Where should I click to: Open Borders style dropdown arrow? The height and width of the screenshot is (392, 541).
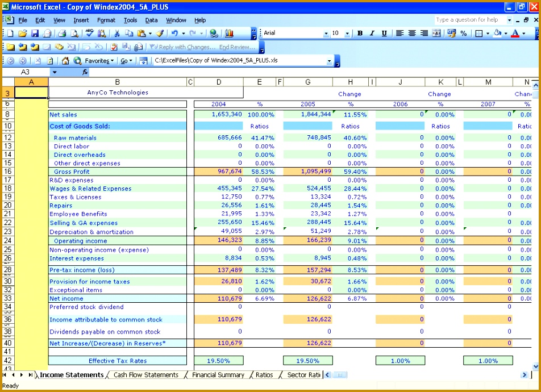click(488, 34)
